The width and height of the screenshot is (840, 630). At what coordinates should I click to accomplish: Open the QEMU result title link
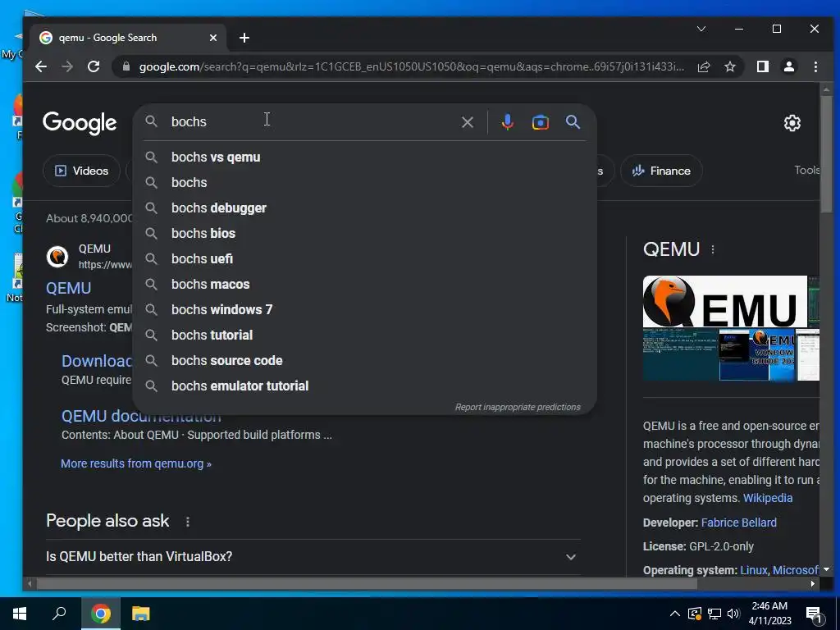coord(69,288)
